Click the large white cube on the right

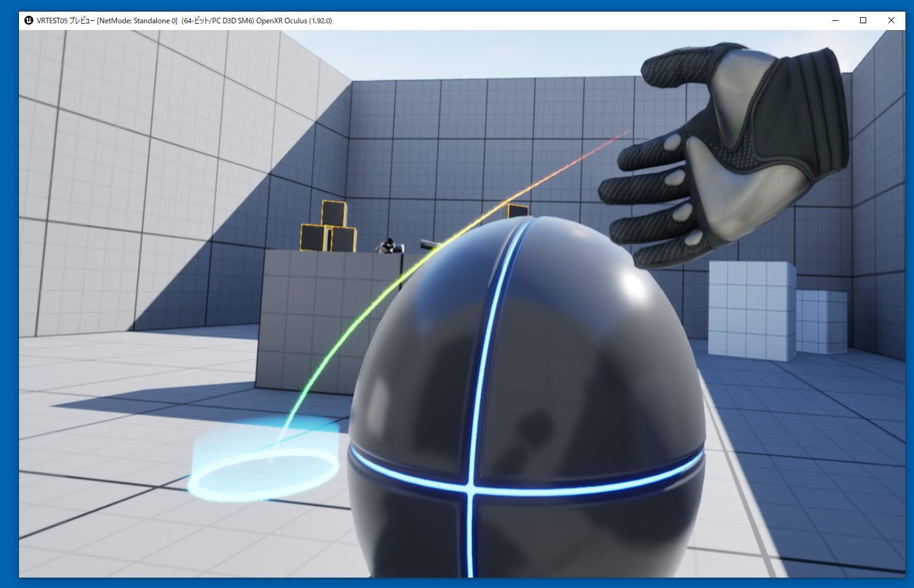tap(751, 309)
